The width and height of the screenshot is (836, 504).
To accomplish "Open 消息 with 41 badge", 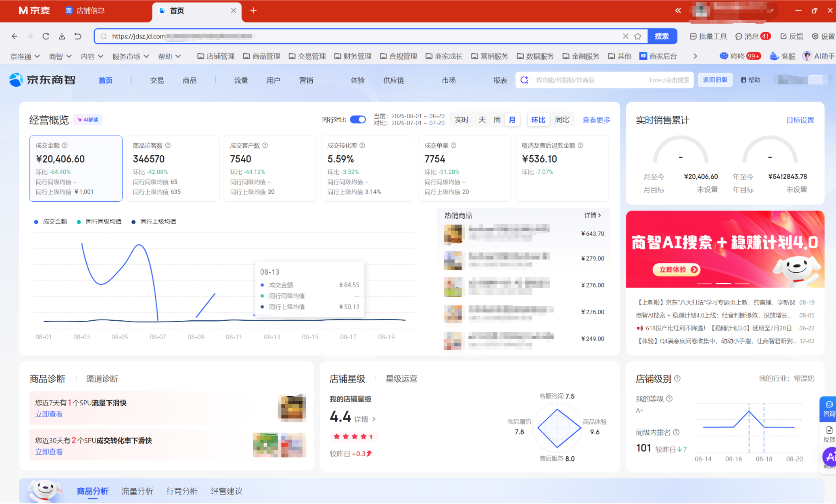I will pos(753,36).
